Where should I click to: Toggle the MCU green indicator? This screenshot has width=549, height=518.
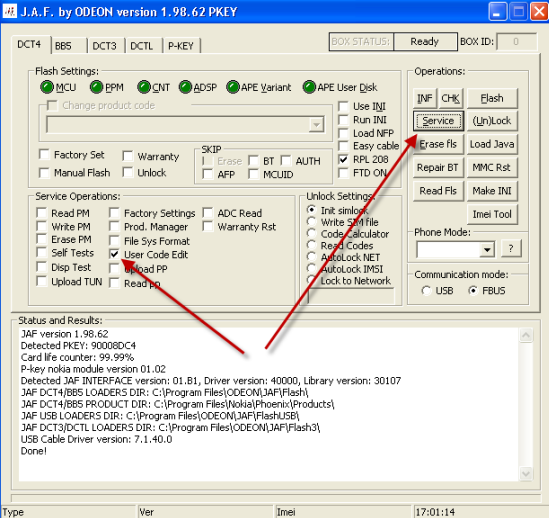(47, 87)
